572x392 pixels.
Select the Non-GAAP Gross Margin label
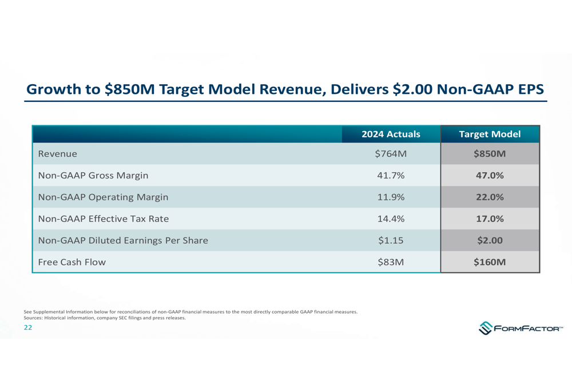(x=93, y=176)
